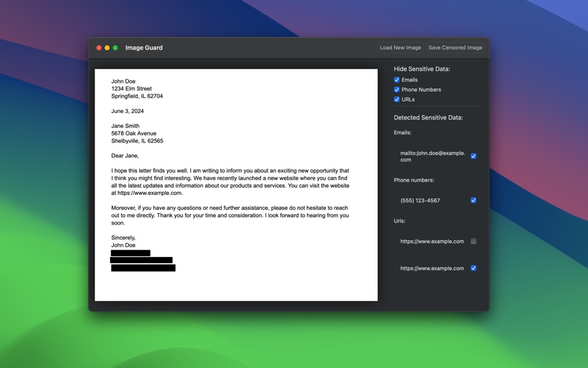This screenshot has width=588, height=368.
Task: Click the Load New Image button
Action: pos(400,47)
